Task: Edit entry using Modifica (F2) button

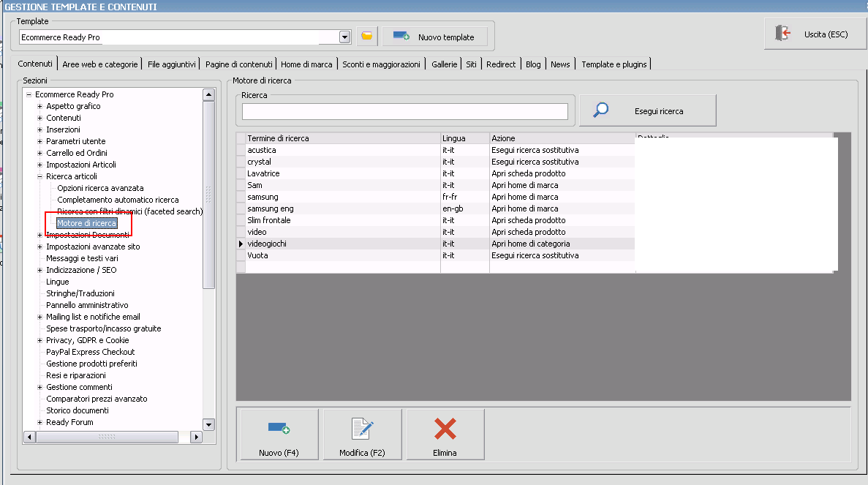Action: 362,435
